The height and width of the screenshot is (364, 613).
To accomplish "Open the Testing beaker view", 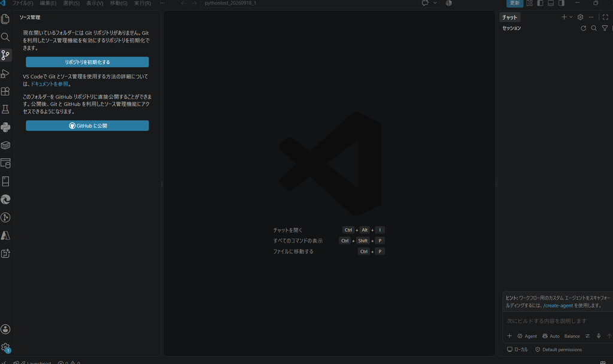I will (5, 109).
